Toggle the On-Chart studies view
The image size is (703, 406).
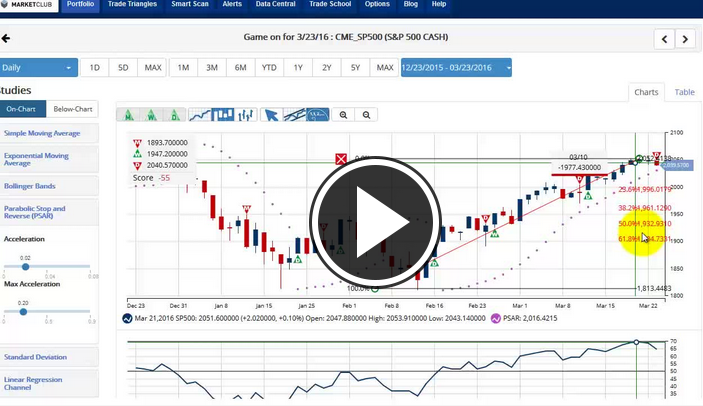click(x=21, y=108)
